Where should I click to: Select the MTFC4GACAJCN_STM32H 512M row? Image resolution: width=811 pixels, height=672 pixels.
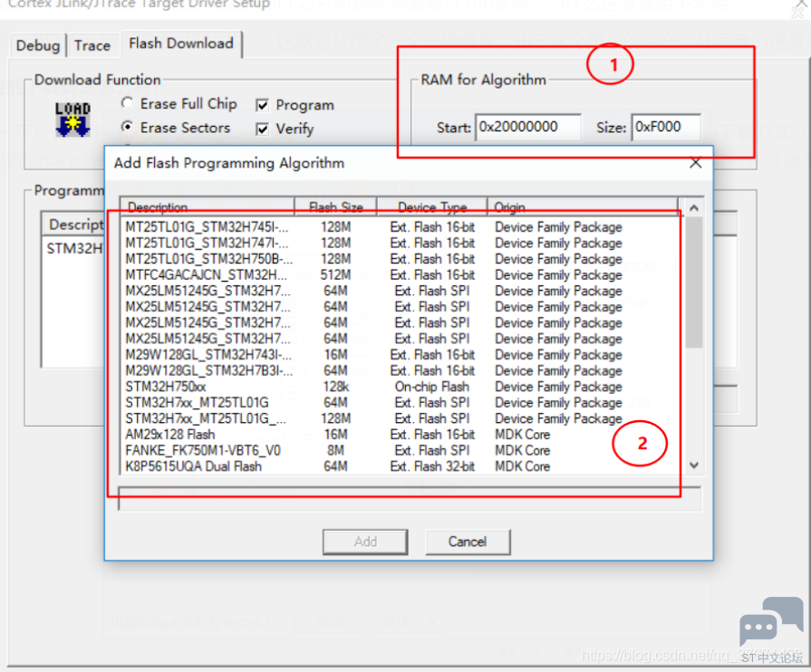(401, 275)
